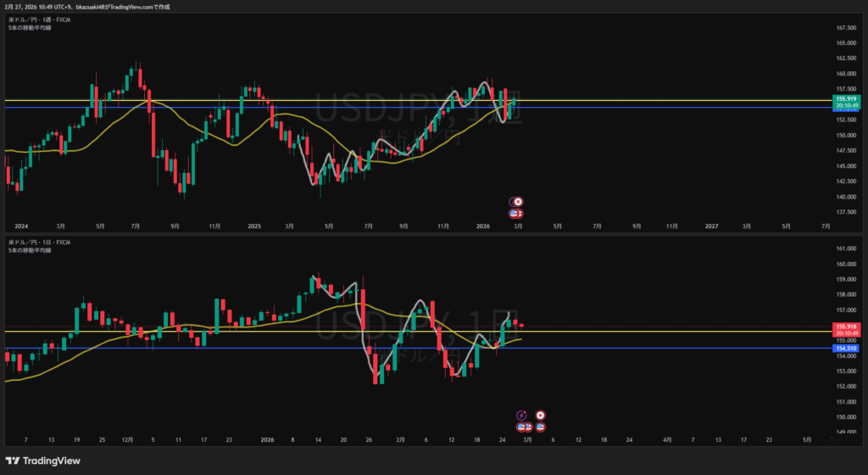Click the rightmost Japan flag icon on daily chart
The image size is (868, 475).
pyautogui.click(x=541, y=415)
